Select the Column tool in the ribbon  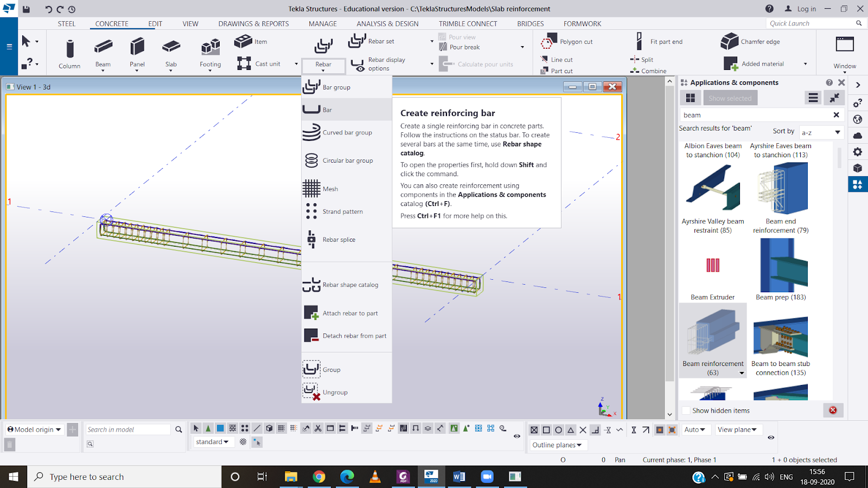click(69, 53)
